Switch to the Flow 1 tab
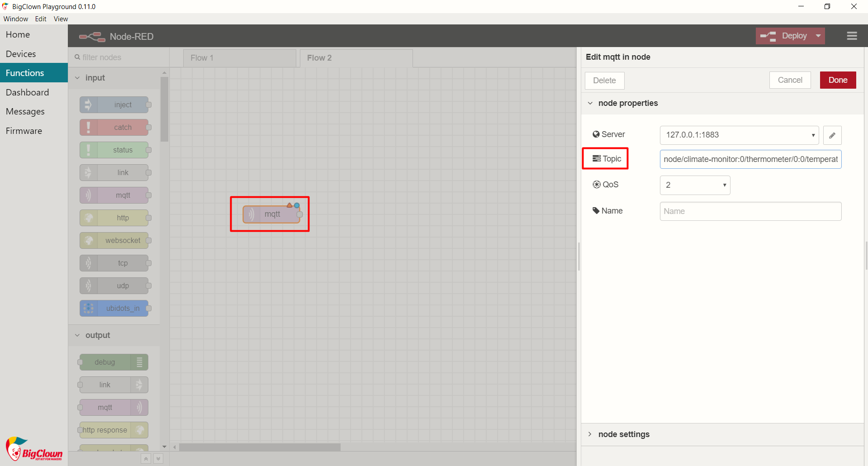This screenshot has height=466, width=868. click(x=240, y=58)
